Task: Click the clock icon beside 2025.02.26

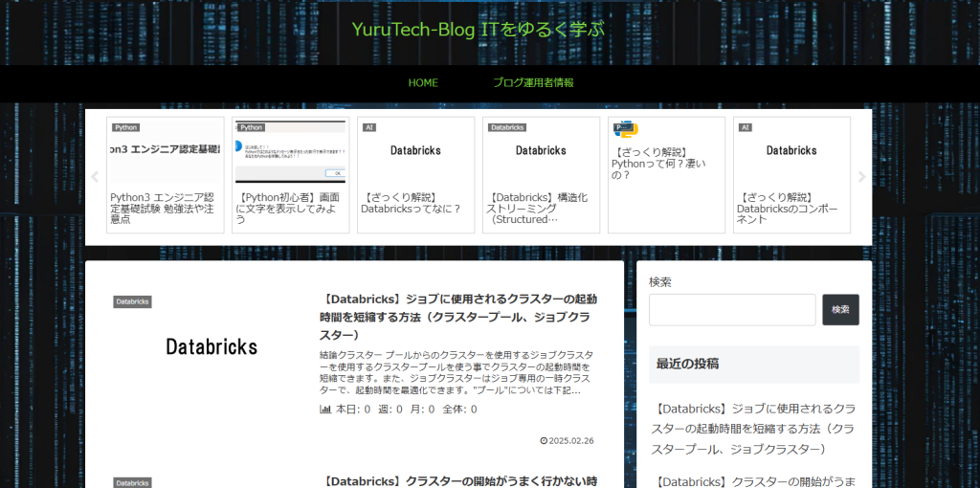Action: [544, 441]
